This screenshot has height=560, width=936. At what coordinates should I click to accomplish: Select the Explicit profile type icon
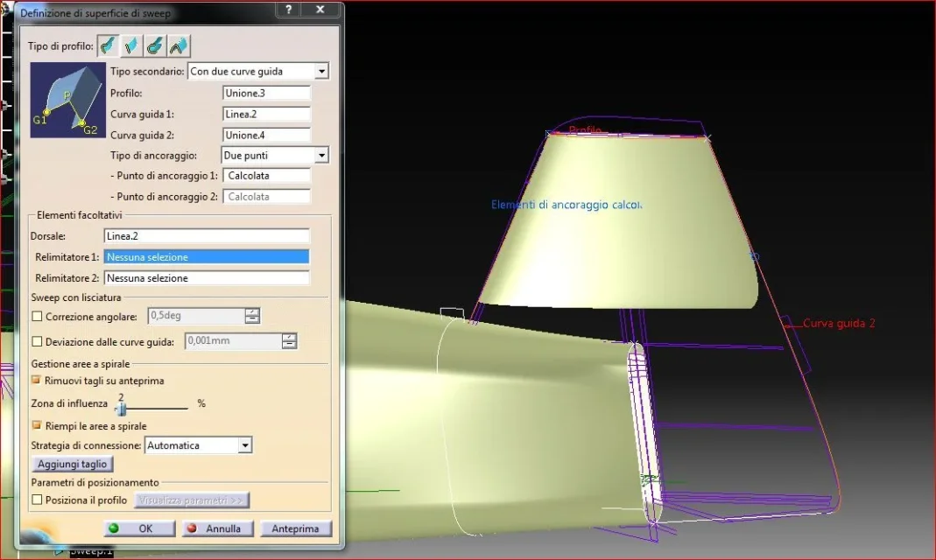108,45
